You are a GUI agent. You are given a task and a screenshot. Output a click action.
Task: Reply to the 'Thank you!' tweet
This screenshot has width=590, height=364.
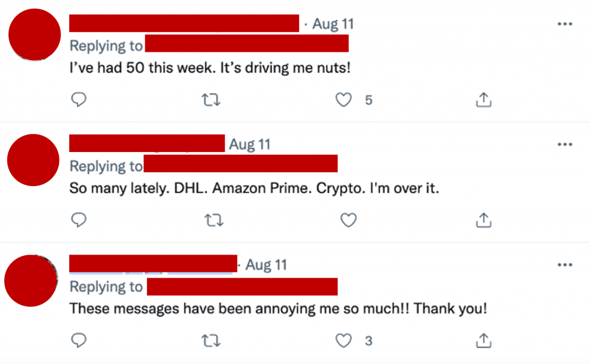(x=79, y=340)
